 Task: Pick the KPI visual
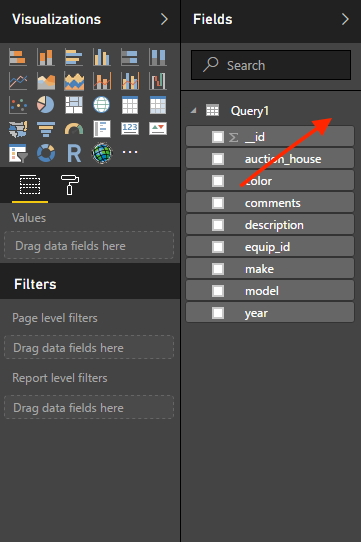pos(158,128)
